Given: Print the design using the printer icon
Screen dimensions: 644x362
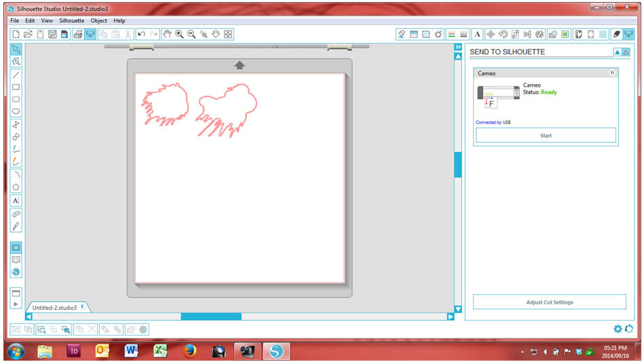Looking at the screenshot, I should click(78, 35).
